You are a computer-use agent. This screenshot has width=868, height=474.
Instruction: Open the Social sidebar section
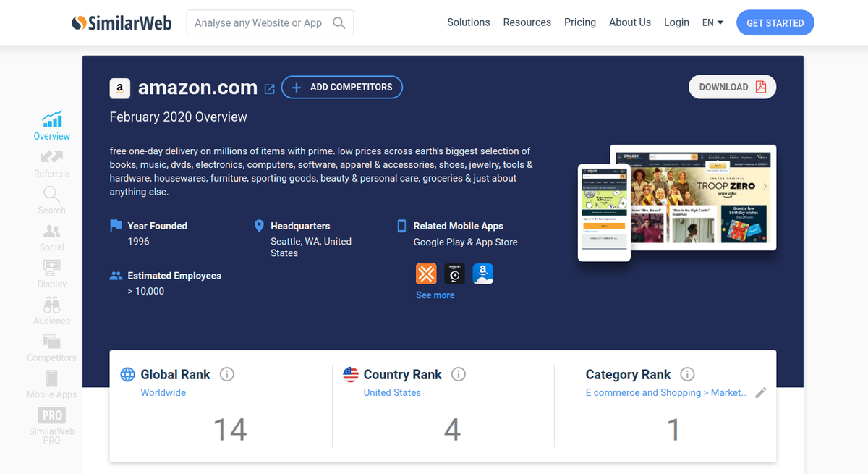coord(52,237)
